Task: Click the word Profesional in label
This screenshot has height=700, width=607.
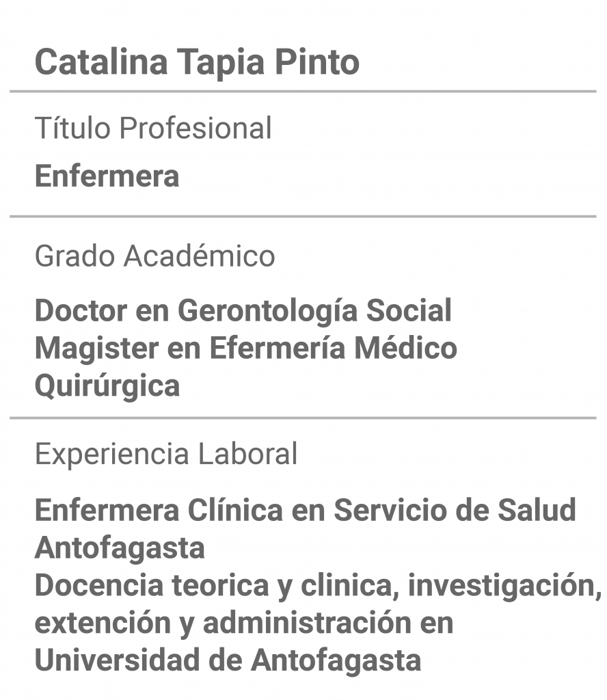Action: click(x=195, y=128)
